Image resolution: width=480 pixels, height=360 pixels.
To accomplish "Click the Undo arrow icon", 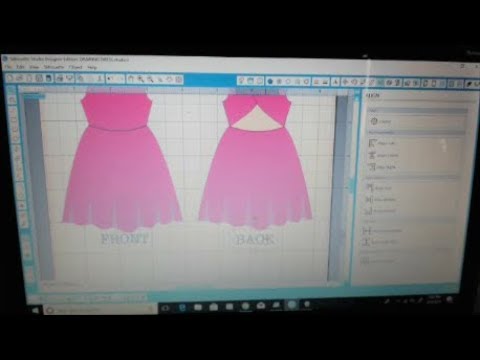I will (110, 79).
